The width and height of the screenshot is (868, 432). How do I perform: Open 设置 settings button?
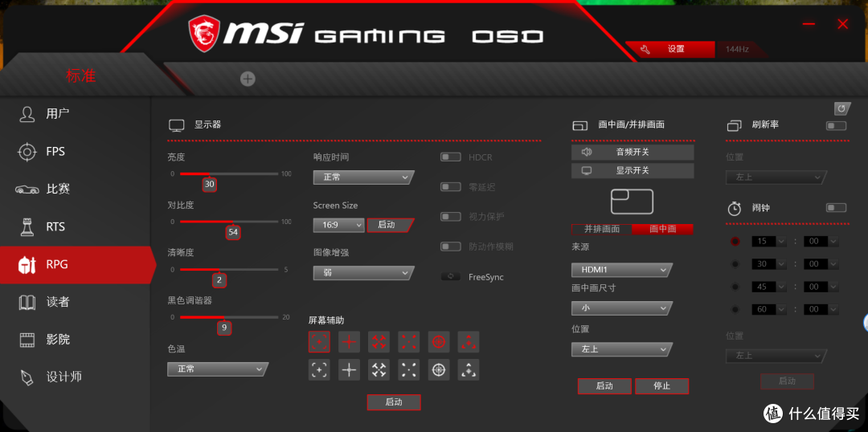[x=669, y=49]
